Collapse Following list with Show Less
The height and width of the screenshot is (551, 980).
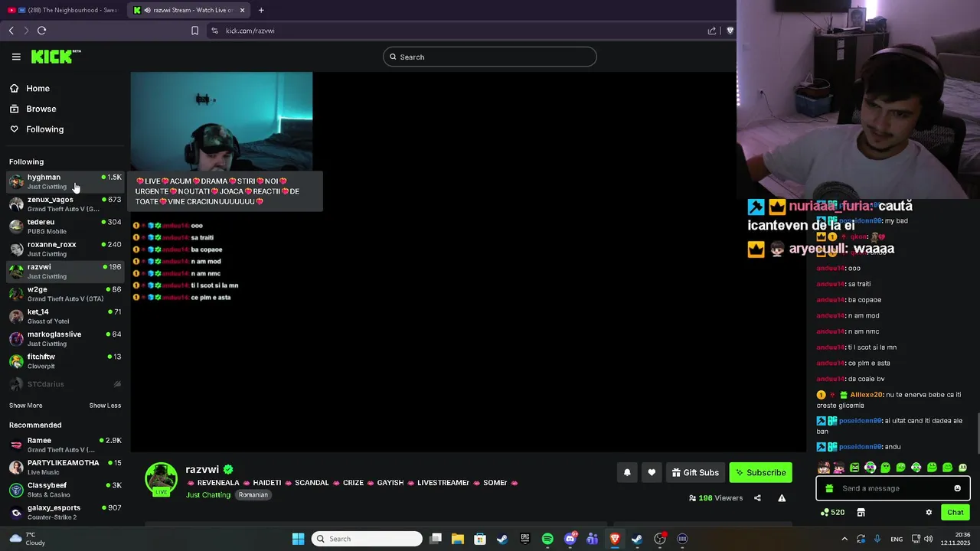(105, 406)
